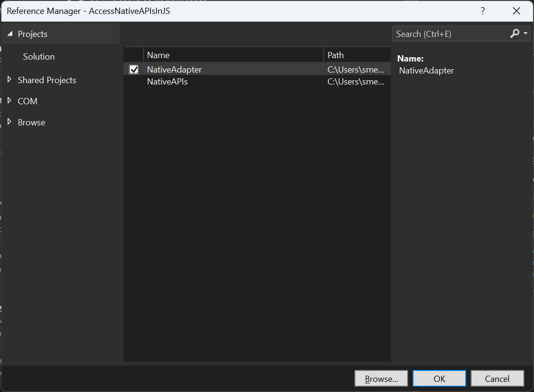Check the NativeAPIs project checkbox
This screenshot has height=392, width=534.
coord(133,81)
